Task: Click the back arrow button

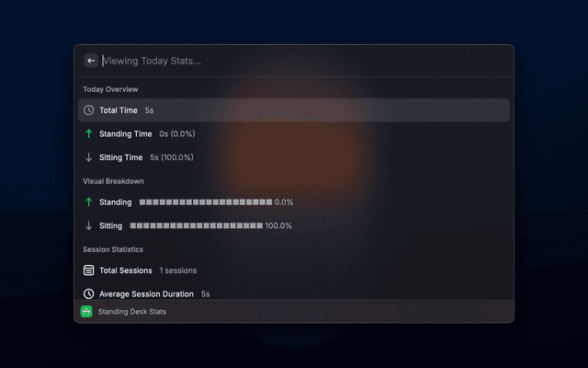Action: coord(91,61)
